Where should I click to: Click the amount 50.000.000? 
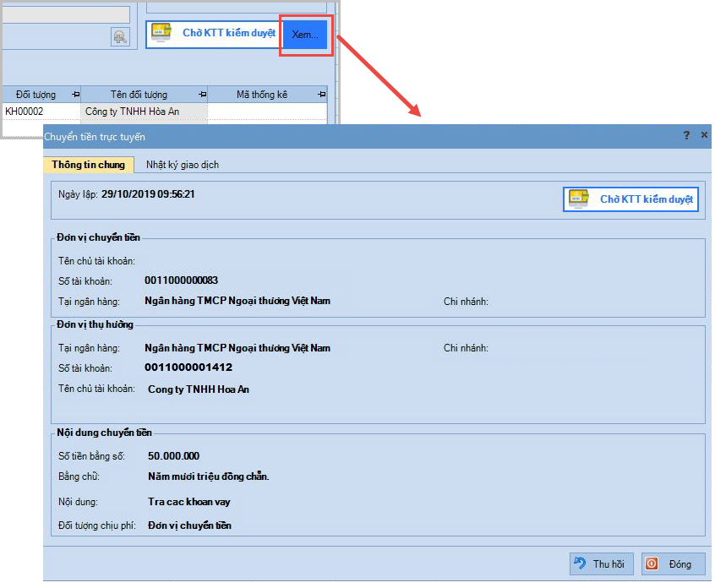tap(174, 456)
